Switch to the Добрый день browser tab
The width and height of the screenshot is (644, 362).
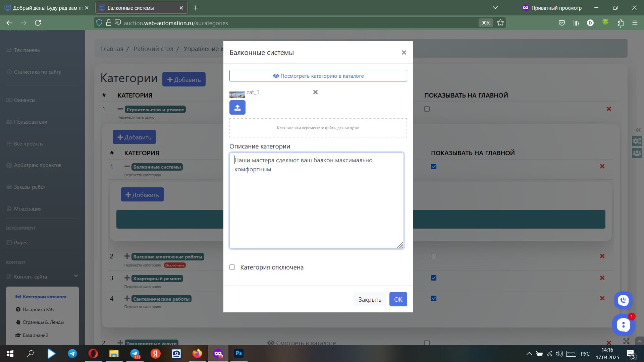(x=45, y=8)
